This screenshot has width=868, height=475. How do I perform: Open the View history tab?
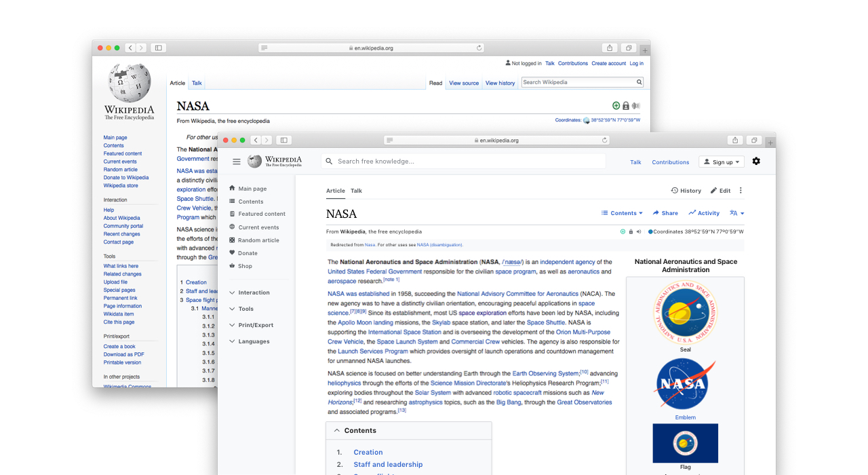500,83
